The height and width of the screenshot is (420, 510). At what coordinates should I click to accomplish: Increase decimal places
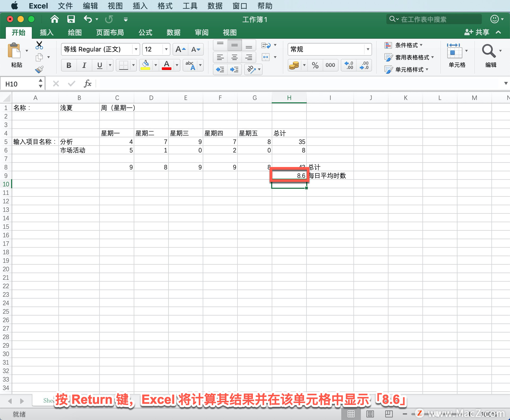(x=349, y=65)
